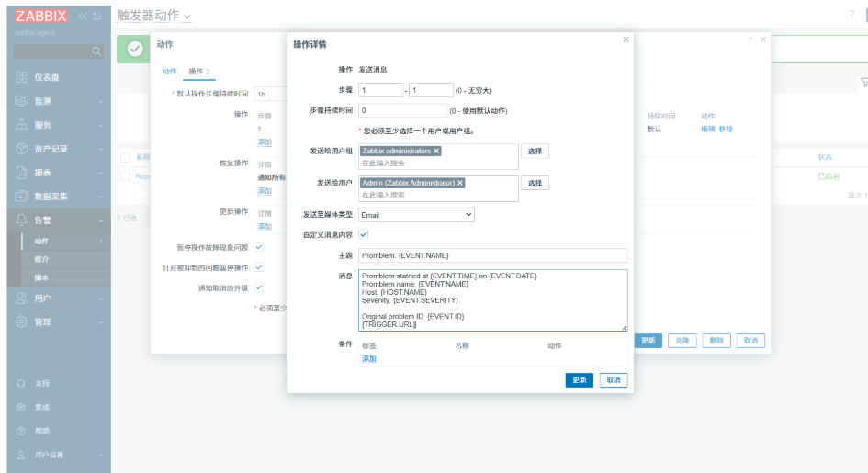Open 管理 menu in sidebar
The width and height of the screenshot is (868, 473).
pyautogui.click(x=59, y=322)
